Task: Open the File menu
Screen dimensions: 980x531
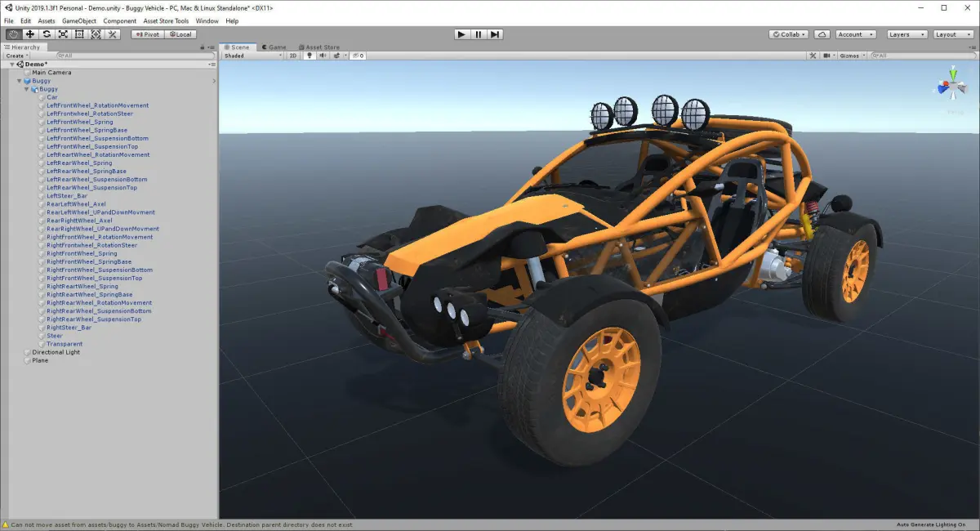Action: tap(9, 20)
